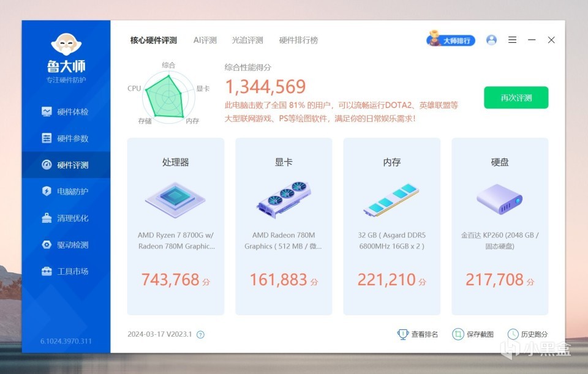Click the AMD Ryzen 7 8700G text
This screenshot has height=374, width=588.
point(176,241)
